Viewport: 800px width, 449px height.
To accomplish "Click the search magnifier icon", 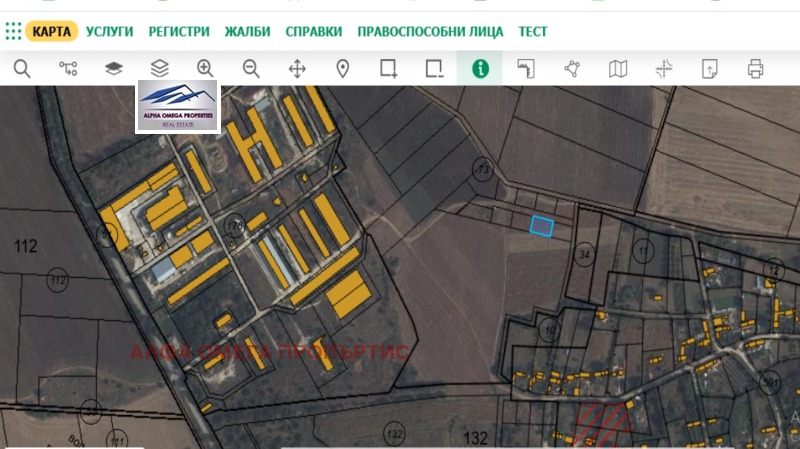I will 22,68.
